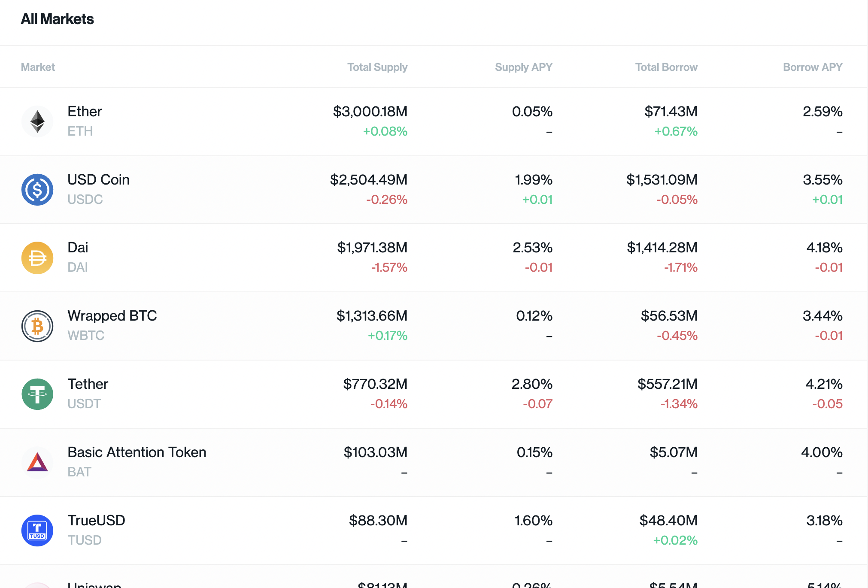Screen dimensions: 868x588
Task: Sort by the Supply APY header
Action: click(x=523, y=67)
